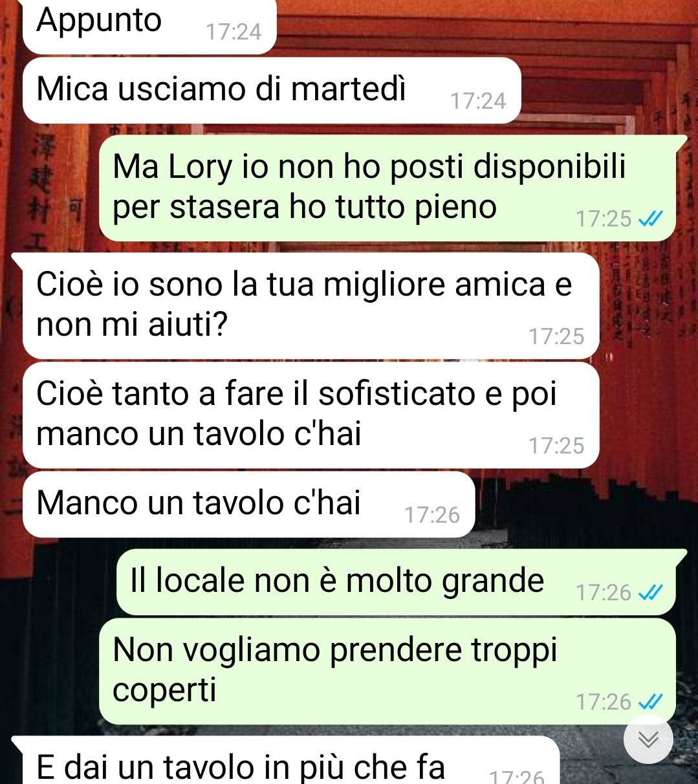Screen dimensions: 698x784
Task: Tap the 'Il locale non è molto grande' bubble
Action: 396,582
